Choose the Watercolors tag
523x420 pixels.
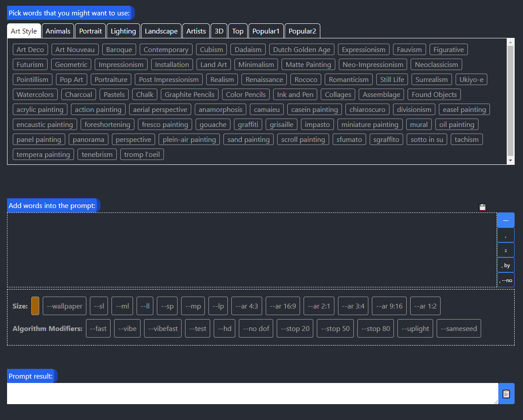(35, 94)
